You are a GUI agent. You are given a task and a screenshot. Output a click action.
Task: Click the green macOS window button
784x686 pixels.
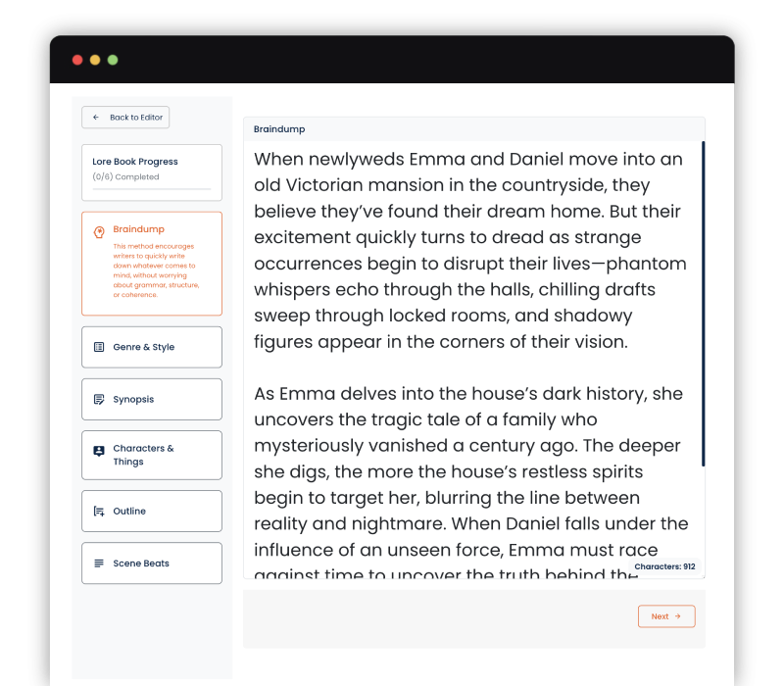pos(113,60)
